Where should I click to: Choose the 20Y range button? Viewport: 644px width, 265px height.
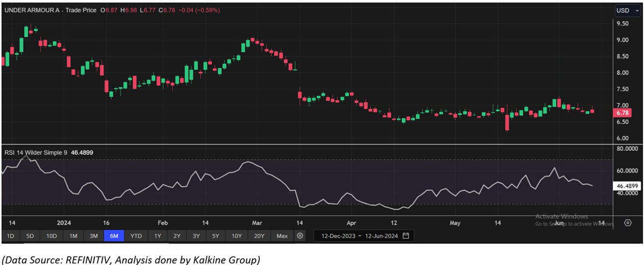point(260,236)
